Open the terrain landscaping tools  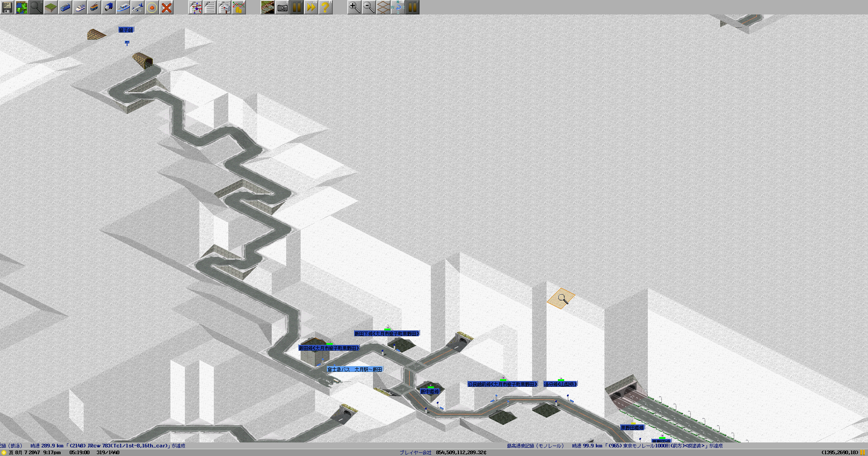[51, 7]
